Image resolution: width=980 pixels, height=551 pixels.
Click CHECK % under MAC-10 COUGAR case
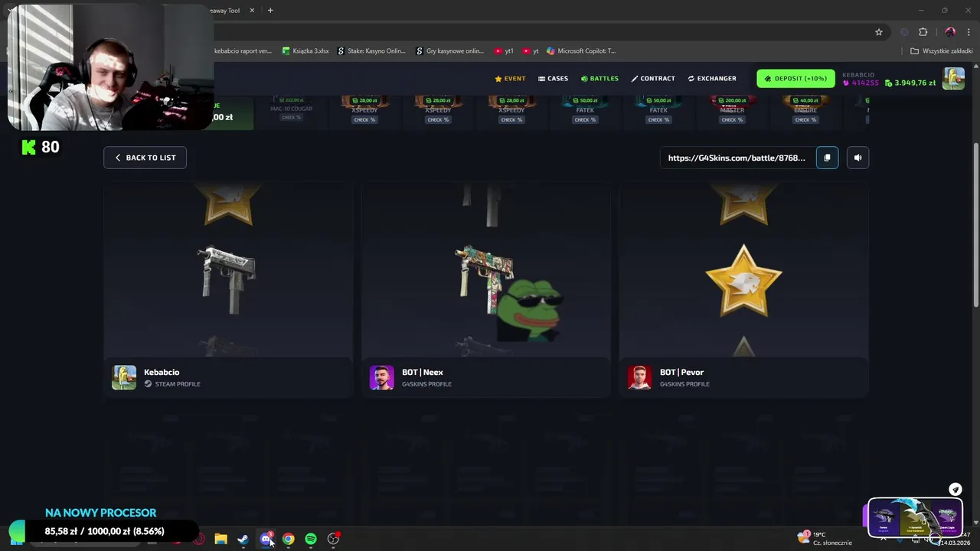click(x=291, y=118)
